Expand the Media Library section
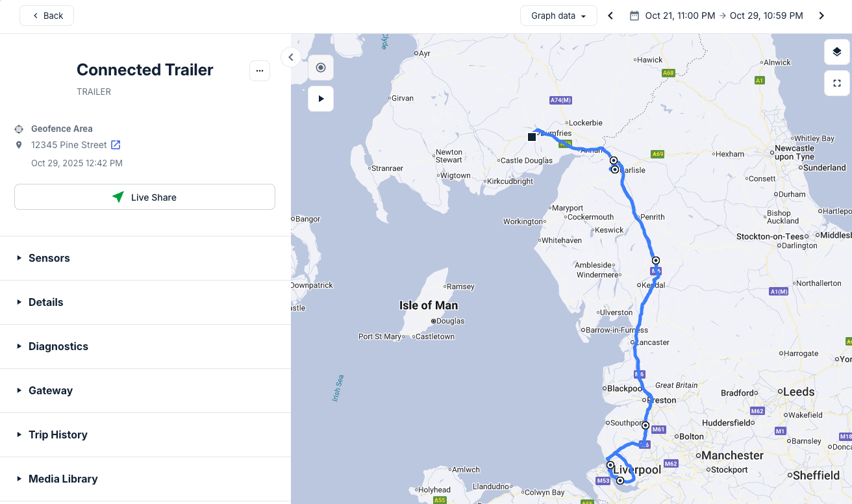The width and height of the screenshot is (852, 504). pyautogui.click(x=63, y=479)
